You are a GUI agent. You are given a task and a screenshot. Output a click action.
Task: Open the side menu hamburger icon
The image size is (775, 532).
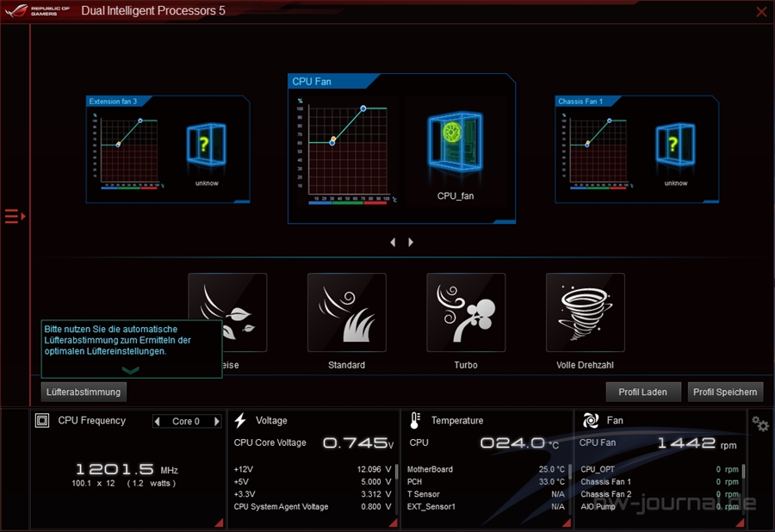pyautogui.click(x=15, y=216)
